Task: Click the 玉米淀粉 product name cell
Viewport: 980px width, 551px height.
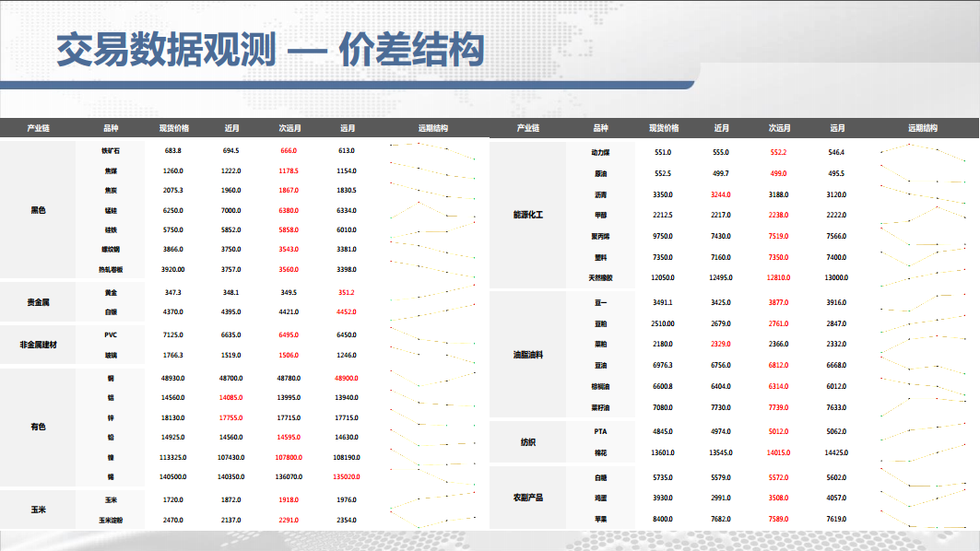Action: coord(111,520)
